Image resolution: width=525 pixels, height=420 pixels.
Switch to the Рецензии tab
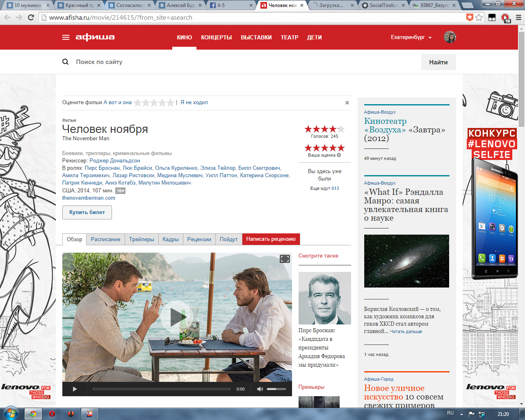199,239
